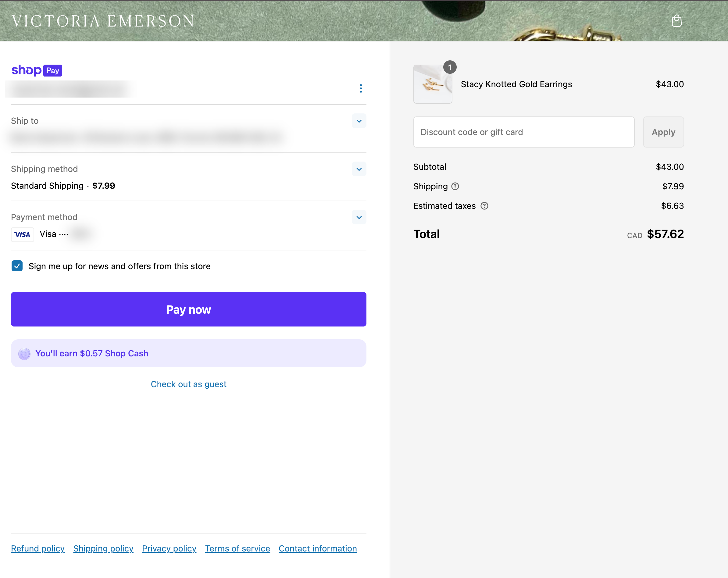728x578 pixels.
Task: Click the Payment method label
Action: (44, 217)
